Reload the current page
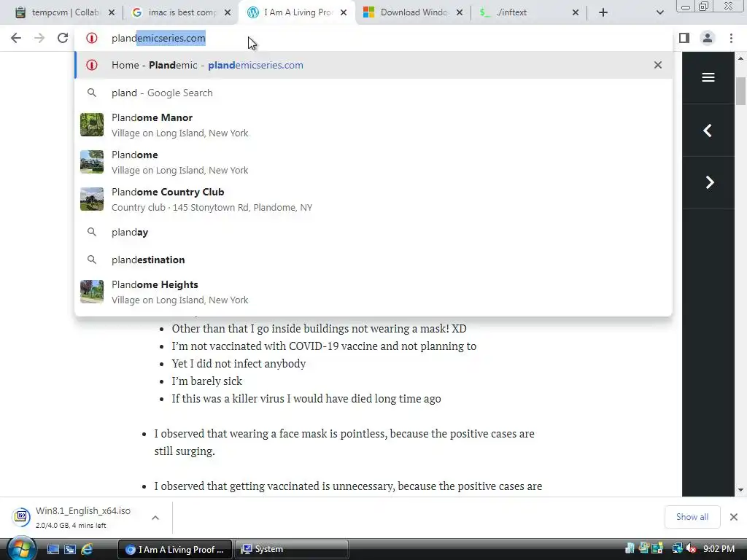 click(63, 38)
